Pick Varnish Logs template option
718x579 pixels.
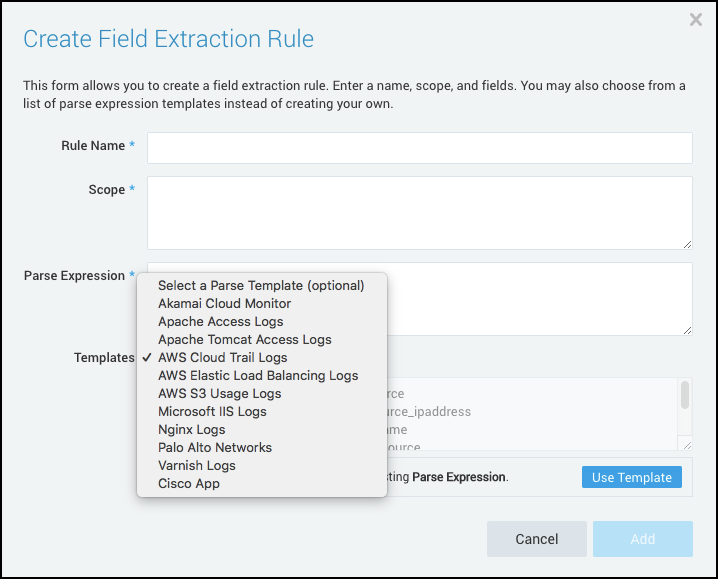(197, 466)
